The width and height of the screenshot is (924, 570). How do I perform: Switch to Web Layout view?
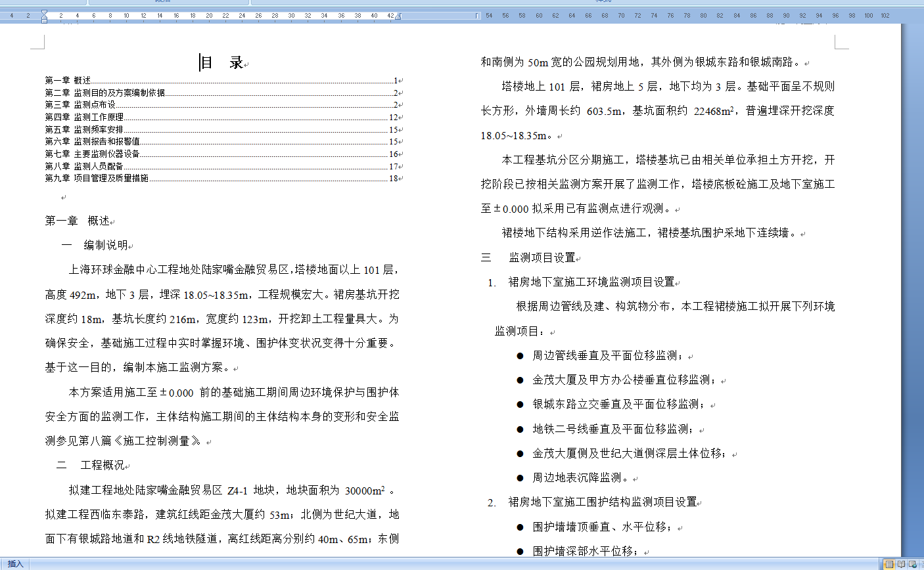913,564
